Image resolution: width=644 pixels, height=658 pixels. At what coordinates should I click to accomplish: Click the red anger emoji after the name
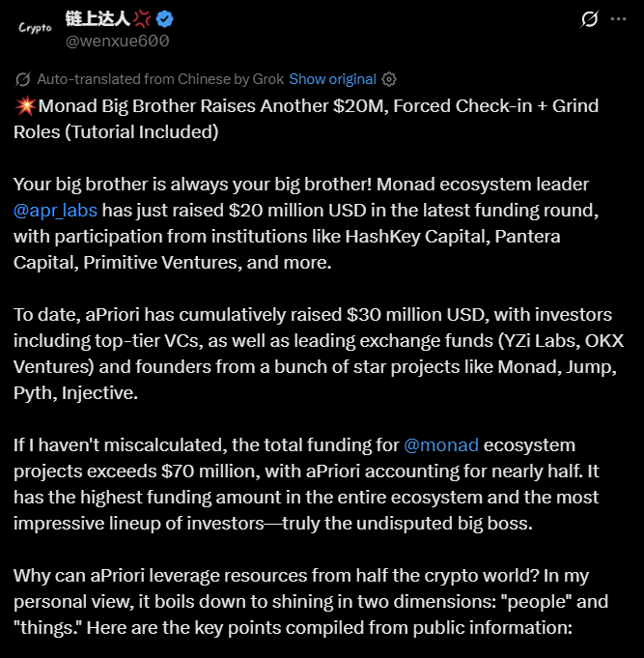click(x=142, y=18)
